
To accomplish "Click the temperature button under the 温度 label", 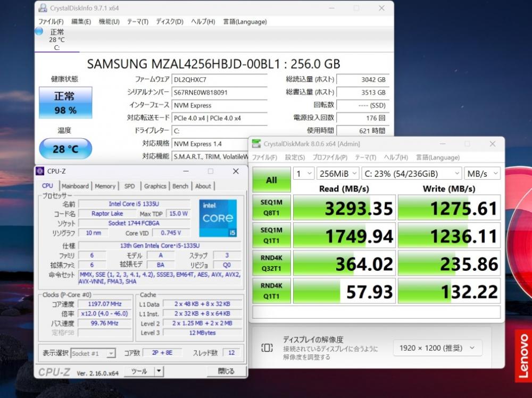I will tap(65, 148).
